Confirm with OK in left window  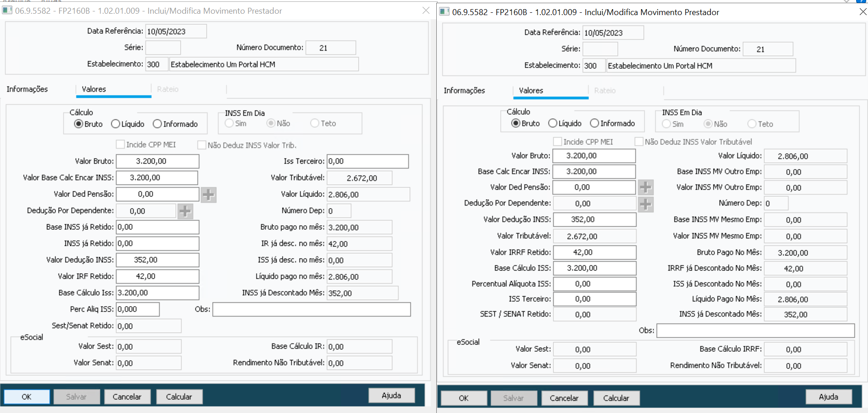pos(27,397)
